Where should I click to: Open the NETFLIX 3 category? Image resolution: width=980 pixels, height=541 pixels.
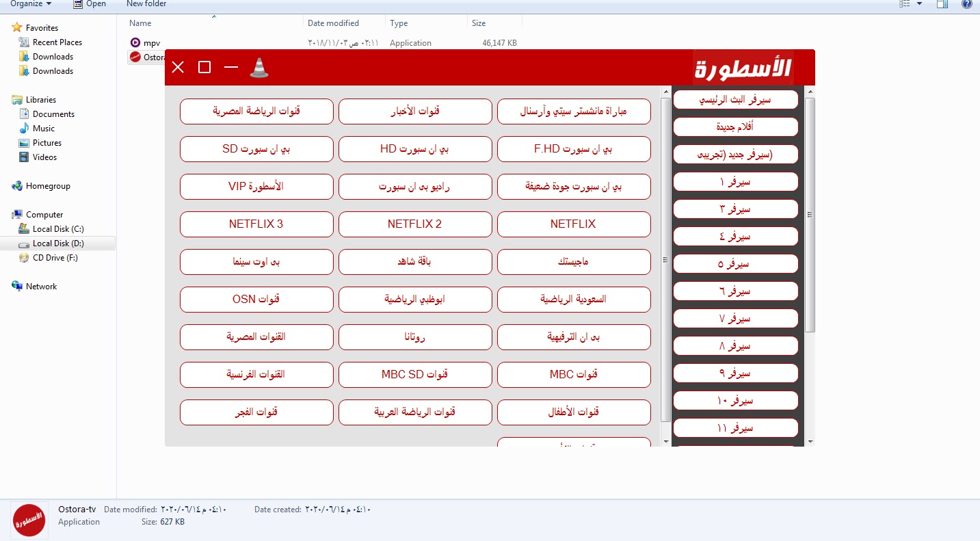click(256, 224)
